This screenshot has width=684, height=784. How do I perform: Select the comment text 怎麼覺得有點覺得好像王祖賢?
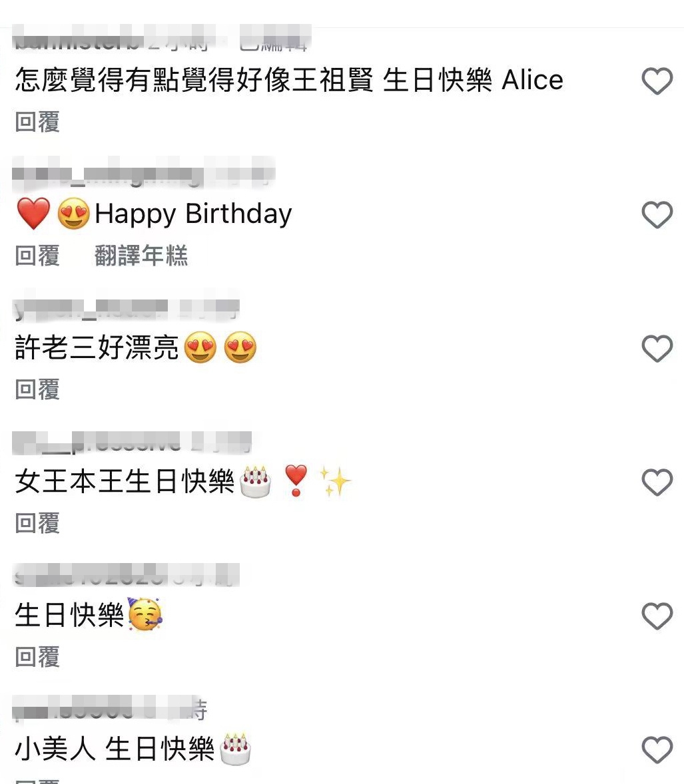[194, 80]
